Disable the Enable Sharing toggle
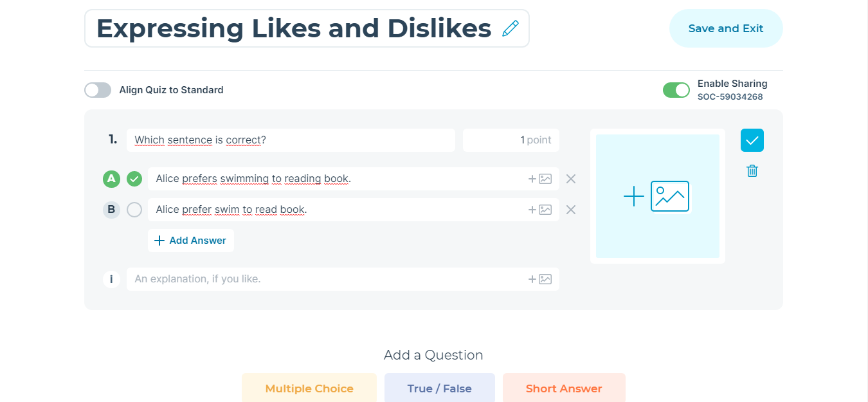 point(676,90)
